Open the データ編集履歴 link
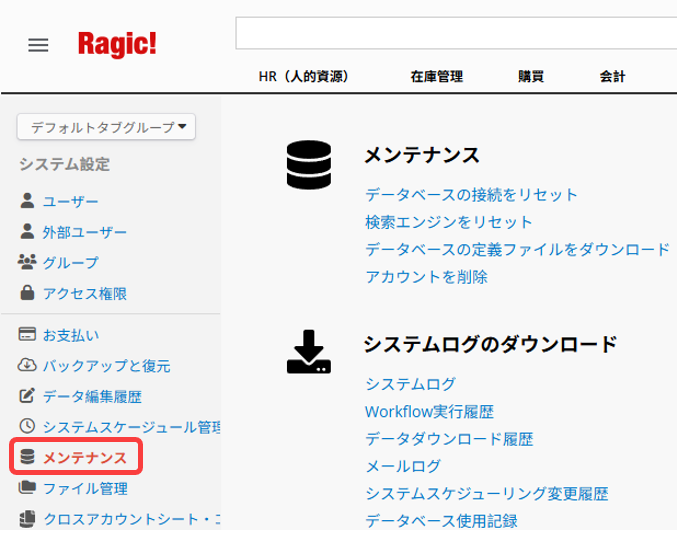The height and width of the screenshot is (533, 677). pyautogui.click(x=92, y=397)
